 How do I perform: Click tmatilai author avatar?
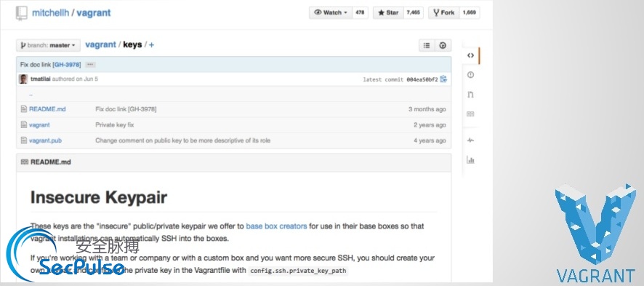tap(23, 79)
